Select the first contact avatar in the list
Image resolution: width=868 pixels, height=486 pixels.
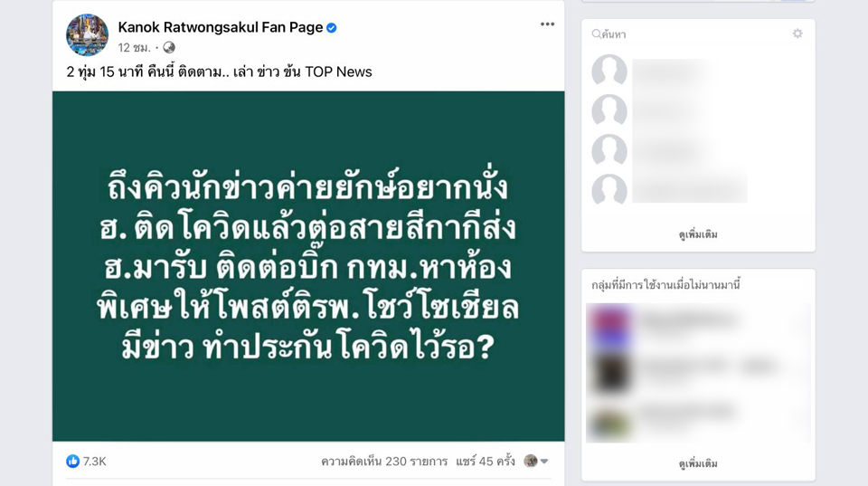[x=609, y=71]
